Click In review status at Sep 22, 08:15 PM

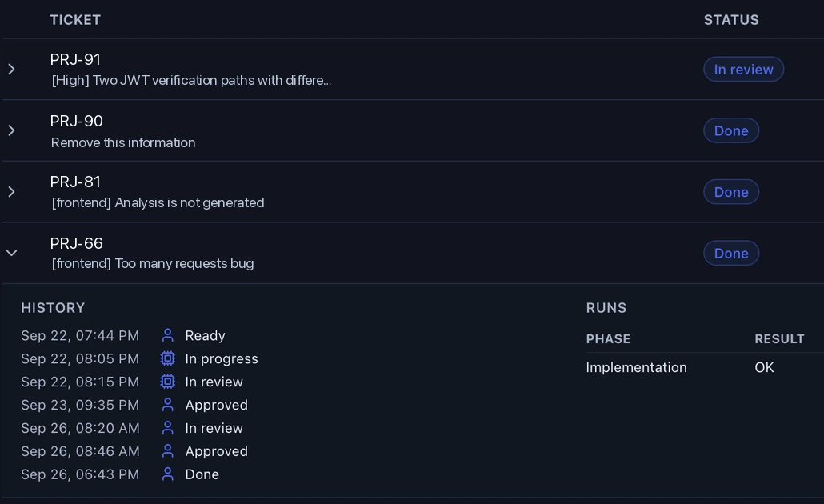point(214,382)
